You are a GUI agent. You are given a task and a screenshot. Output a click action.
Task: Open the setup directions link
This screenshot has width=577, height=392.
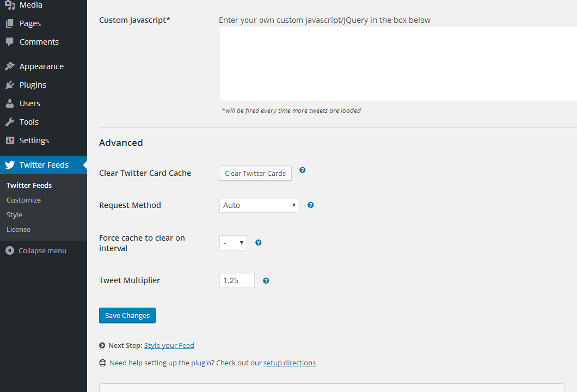(x=289, y=363)
